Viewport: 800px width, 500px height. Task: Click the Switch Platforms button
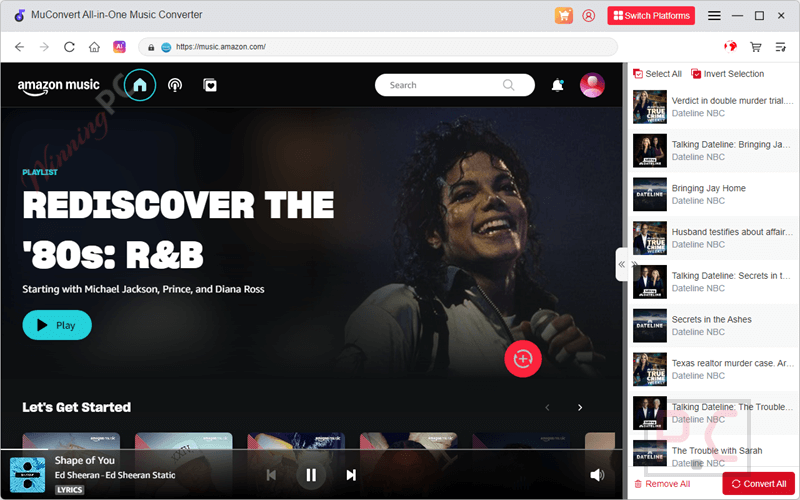(x=651, y=15)
